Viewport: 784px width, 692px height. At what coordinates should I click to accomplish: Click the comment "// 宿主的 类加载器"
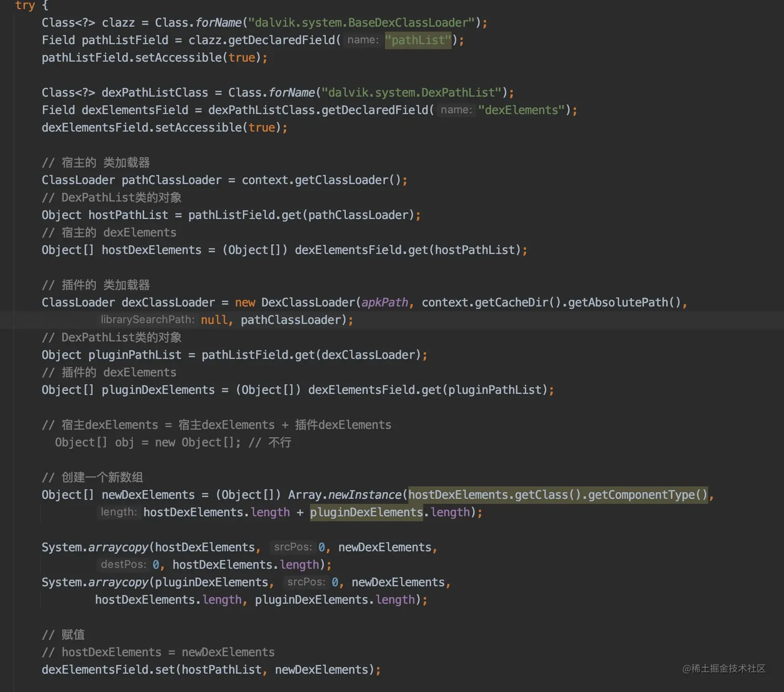pos(96,163)
